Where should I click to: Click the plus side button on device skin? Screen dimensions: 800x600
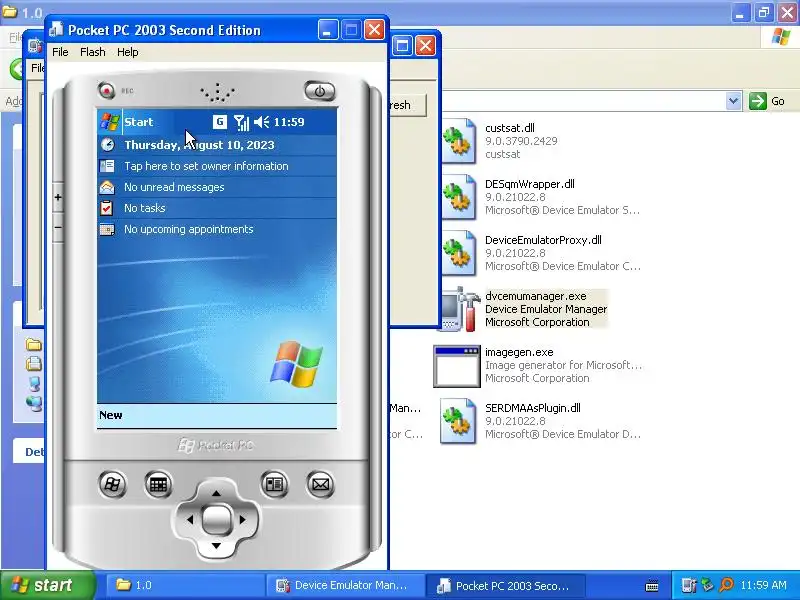tap(58, 197)
